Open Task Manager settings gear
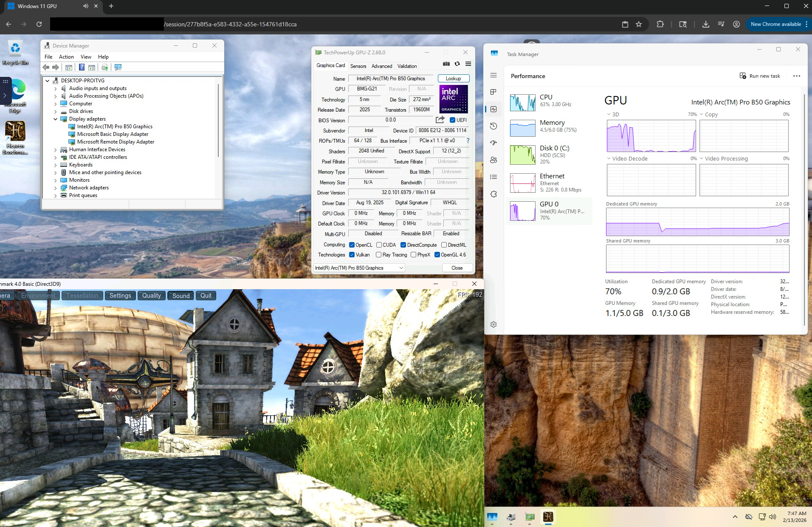Viewport: 812px width, 527px height. click(493, 324)
